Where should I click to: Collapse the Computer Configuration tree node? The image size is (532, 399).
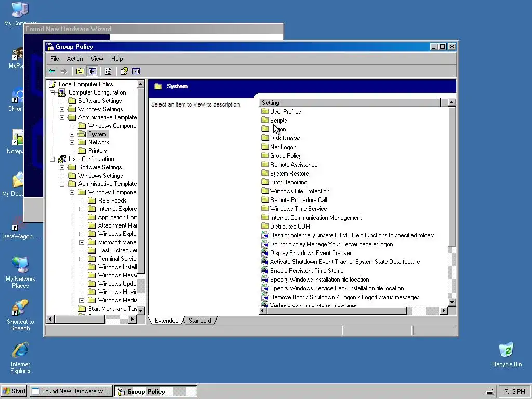coord(52,92)
